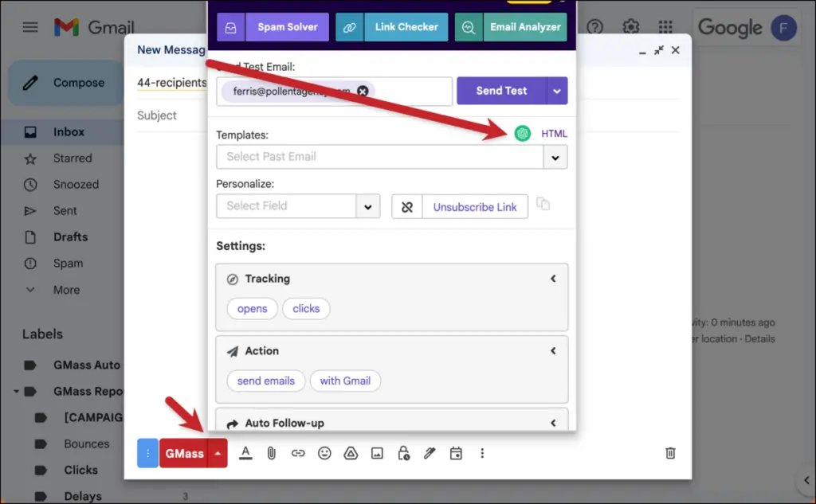Click the attach files paperclip icon
This screenshot has height=504, width=816.
[x=271, y=453]
